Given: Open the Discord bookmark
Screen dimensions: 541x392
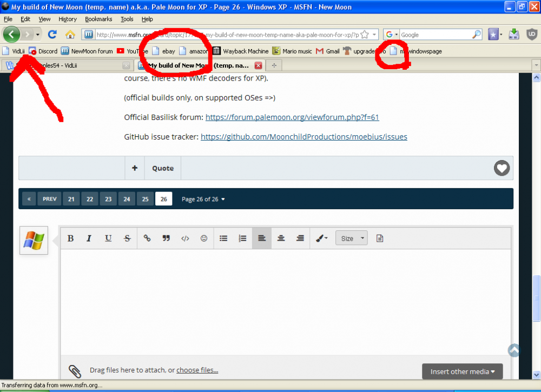Looking at the screenshot, I should point(43,51).
